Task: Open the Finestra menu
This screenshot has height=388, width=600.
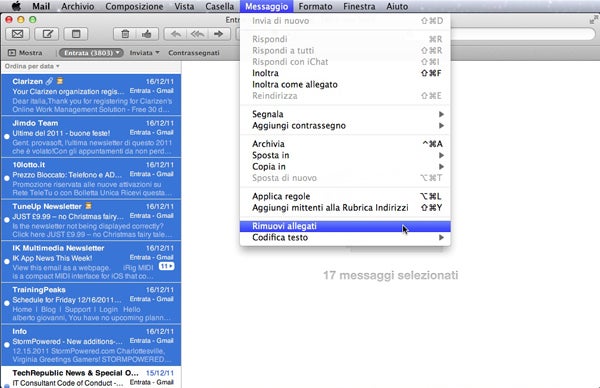Action: point(359,7)
